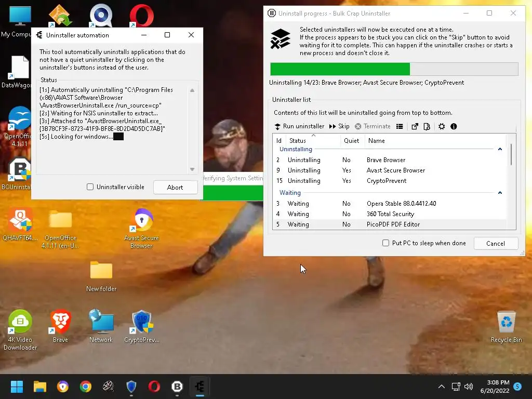Click the film reel taskbar icon
Viewport: 532px width, 399px height.
click(x=108, y=387)
